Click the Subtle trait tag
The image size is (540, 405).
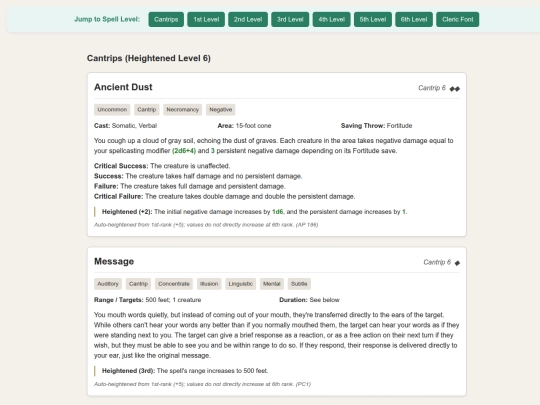point(299,284)
